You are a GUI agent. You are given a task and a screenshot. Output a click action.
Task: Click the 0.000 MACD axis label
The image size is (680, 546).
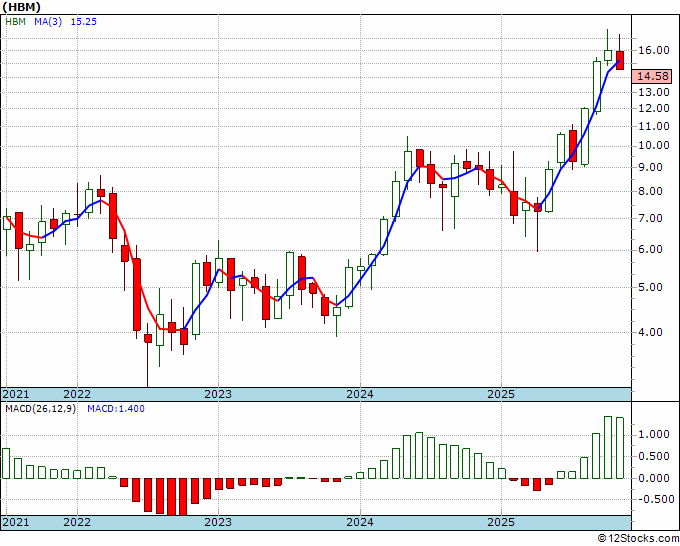click(x=654, y=478)
